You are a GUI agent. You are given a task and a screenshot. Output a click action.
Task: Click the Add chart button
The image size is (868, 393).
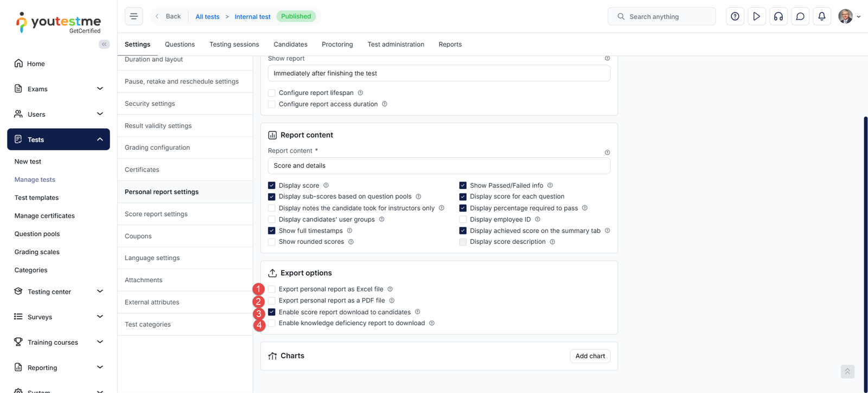click(x=590, y=356)
